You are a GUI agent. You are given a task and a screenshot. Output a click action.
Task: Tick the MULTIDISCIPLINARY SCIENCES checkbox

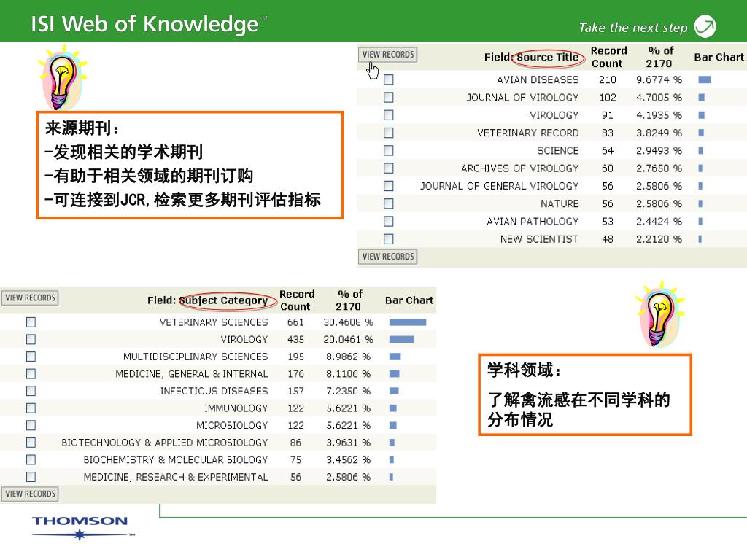(x=31, y=357)
